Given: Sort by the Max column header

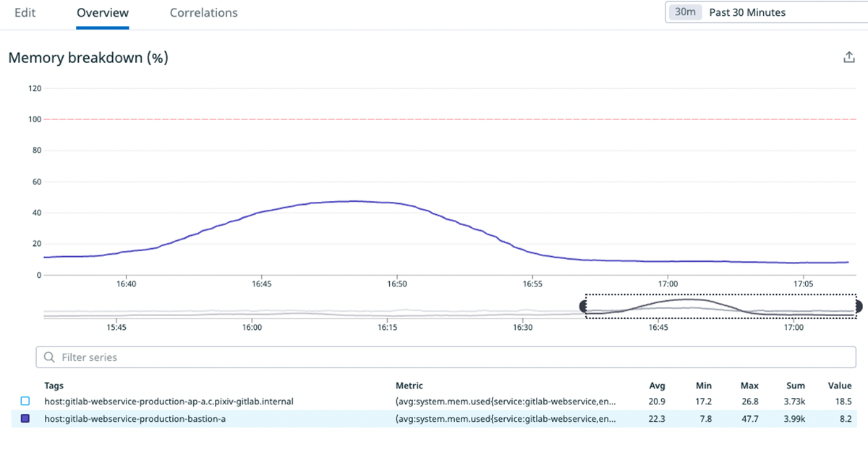Looking at the screenshot, I should (749, 386).
